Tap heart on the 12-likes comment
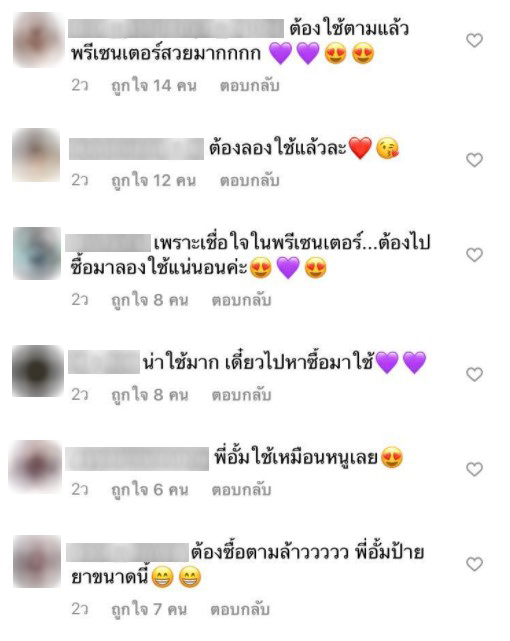Image resolution: width=510 pixels, height=641 pixels. pyautogui.click(x=474, y=159)
